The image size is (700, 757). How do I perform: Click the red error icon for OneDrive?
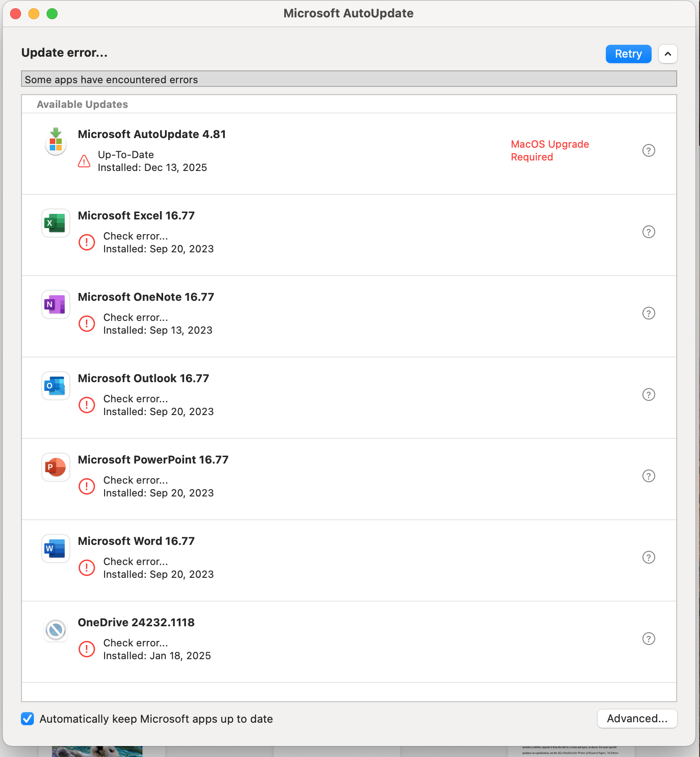(x=87, y=649)
